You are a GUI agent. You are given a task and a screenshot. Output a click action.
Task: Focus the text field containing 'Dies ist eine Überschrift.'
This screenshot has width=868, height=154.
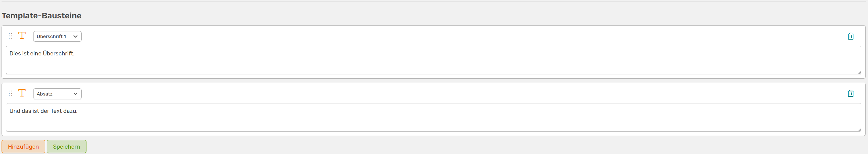[434, 60]
